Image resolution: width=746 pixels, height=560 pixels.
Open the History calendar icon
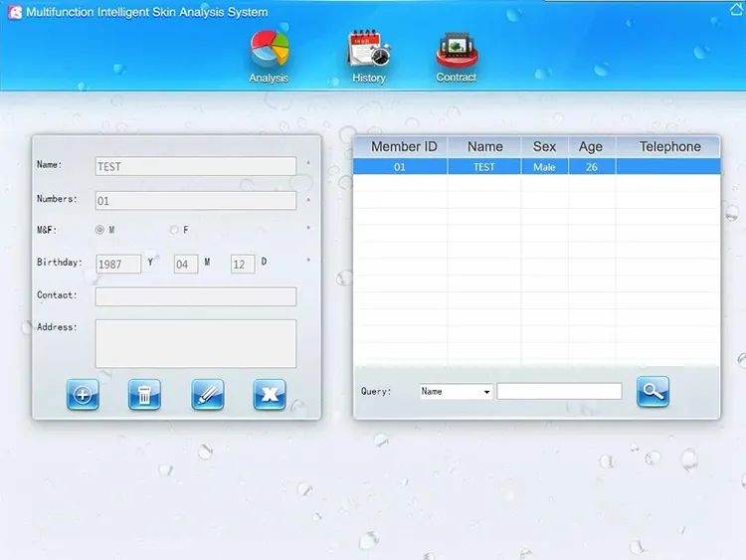coord(369,50)
